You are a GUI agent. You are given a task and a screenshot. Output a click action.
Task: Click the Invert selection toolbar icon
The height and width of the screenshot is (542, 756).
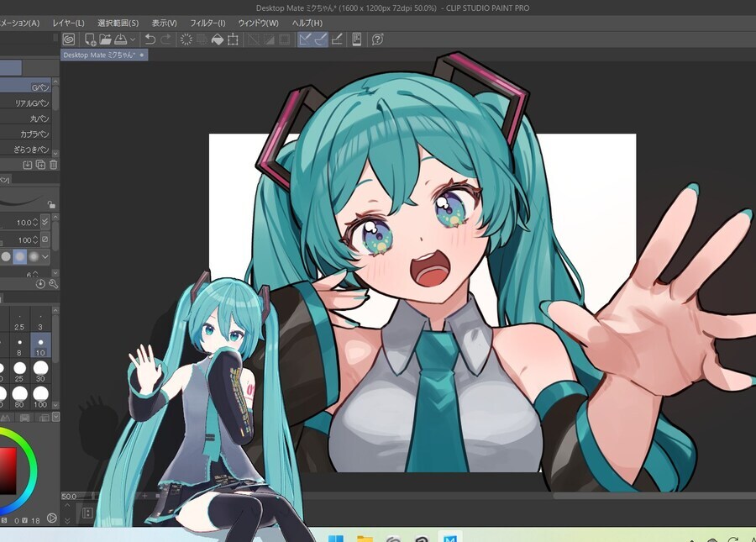269,39
